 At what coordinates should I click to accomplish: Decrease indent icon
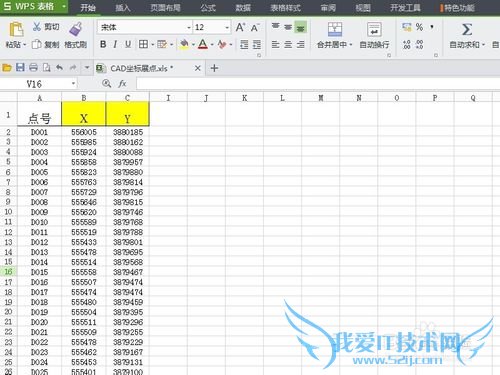tap(244, 44)
